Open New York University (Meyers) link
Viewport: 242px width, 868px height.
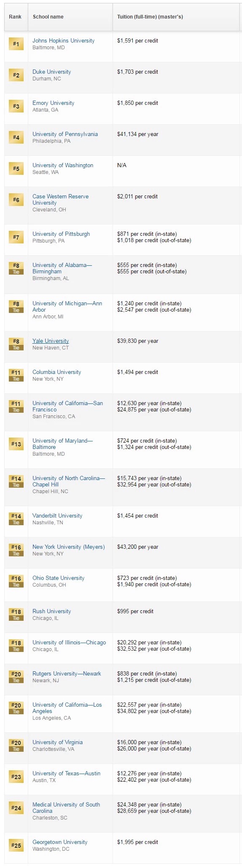tap(69, 547)
